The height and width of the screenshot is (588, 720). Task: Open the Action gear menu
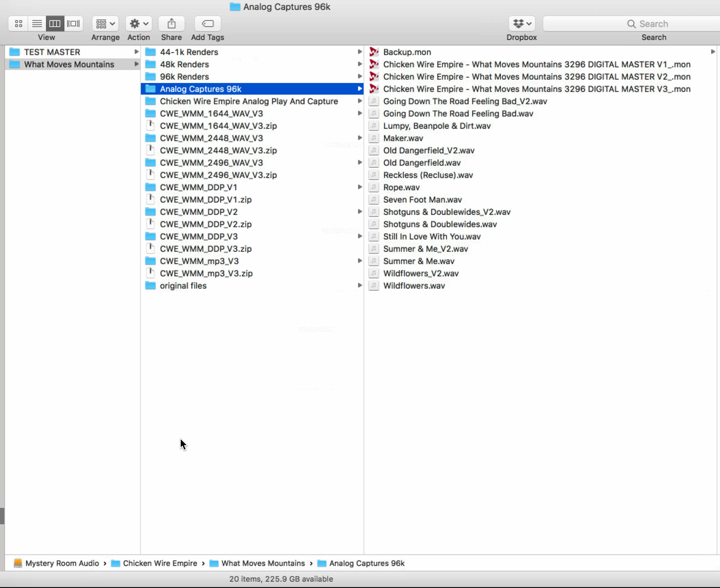pos(139,24)
